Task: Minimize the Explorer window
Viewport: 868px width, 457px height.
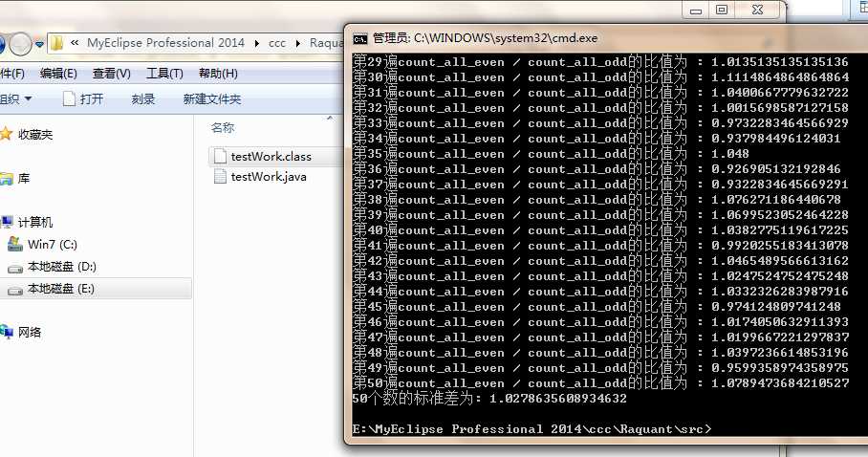Action: pos(696,10)
